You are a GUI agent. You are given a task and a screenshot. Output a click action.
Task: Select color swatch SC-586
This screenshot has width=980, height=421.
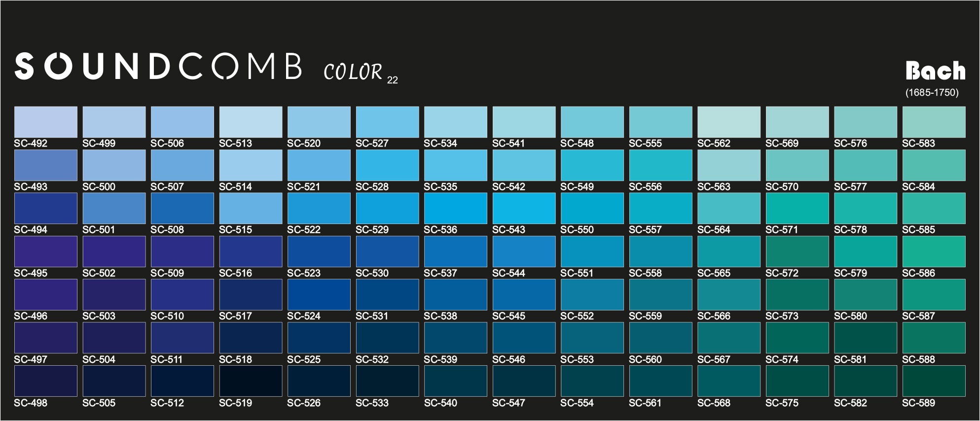pos(934,252)
